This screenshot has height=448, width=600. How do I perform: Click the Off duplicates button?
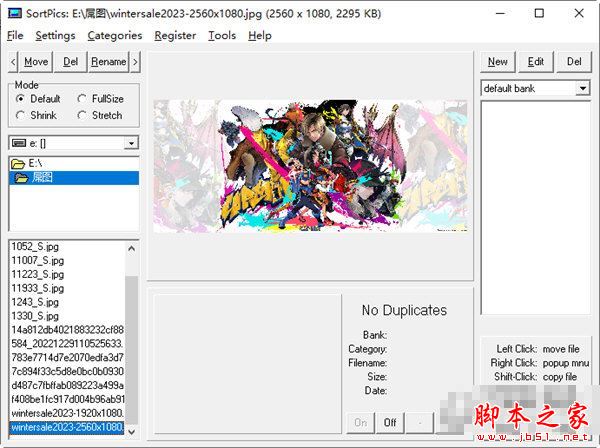(390, 423)
